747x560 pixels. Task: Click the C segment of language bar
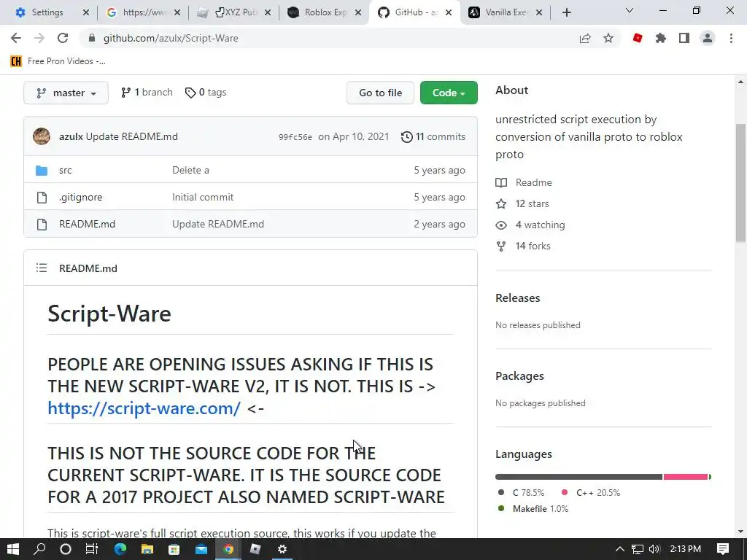pyautogui.click(x=578, y=477)
